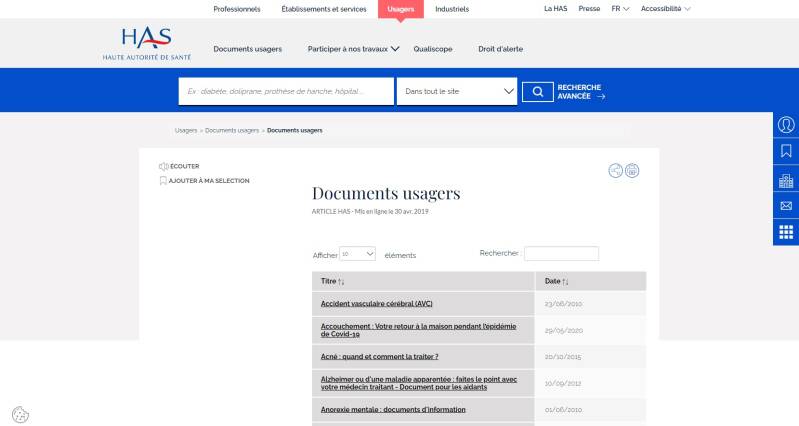Open Anorexie mentale documents d'information link
Image resolution: width=799 pixels, height=426 pixels.
click(393, 410)
